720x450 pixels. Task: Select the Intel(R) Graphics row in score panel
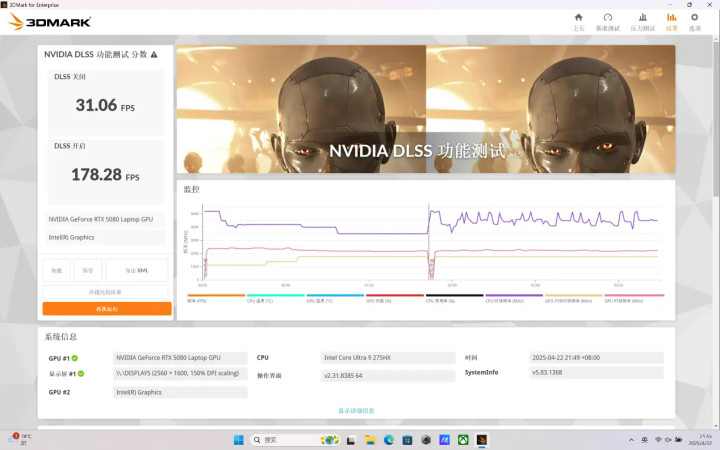[x=106, y=237]
